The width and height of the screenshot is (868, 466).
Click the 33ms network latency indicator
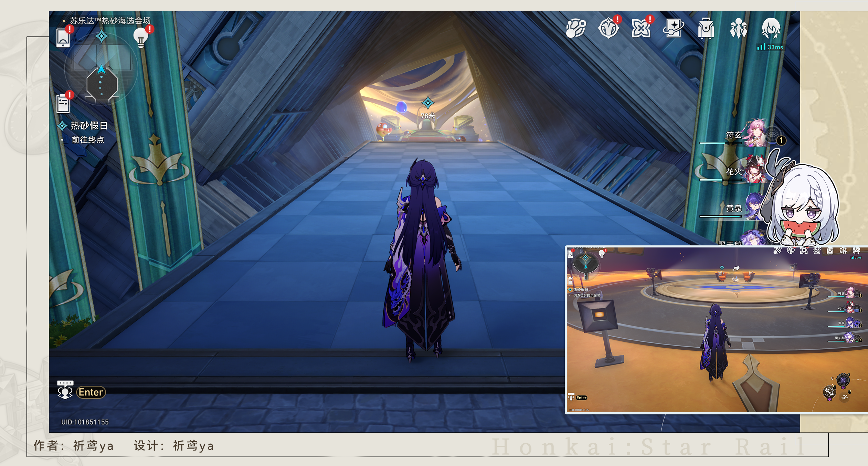pos(770,47)
